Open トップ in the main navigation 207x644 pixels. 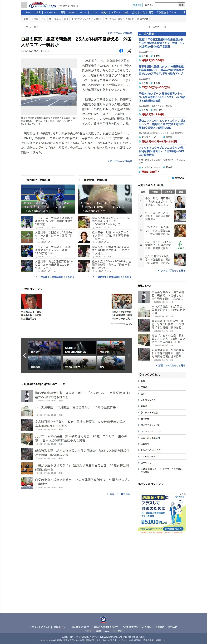point(29,13)
